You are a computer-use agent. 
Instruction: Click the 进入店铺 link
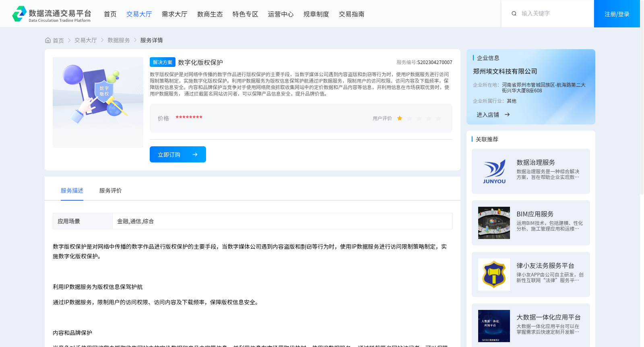(x=488, y=115)
